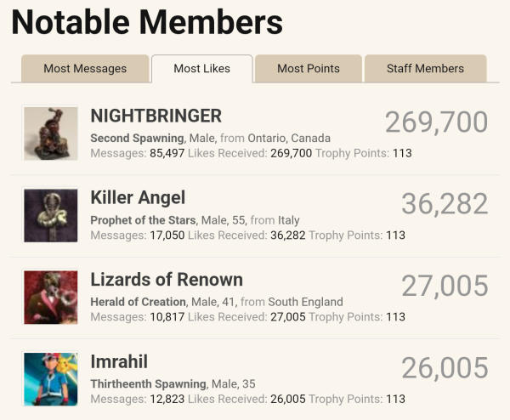Open the Most Messages tab
This screenshot has width=510, height=420.
point(85,69)
